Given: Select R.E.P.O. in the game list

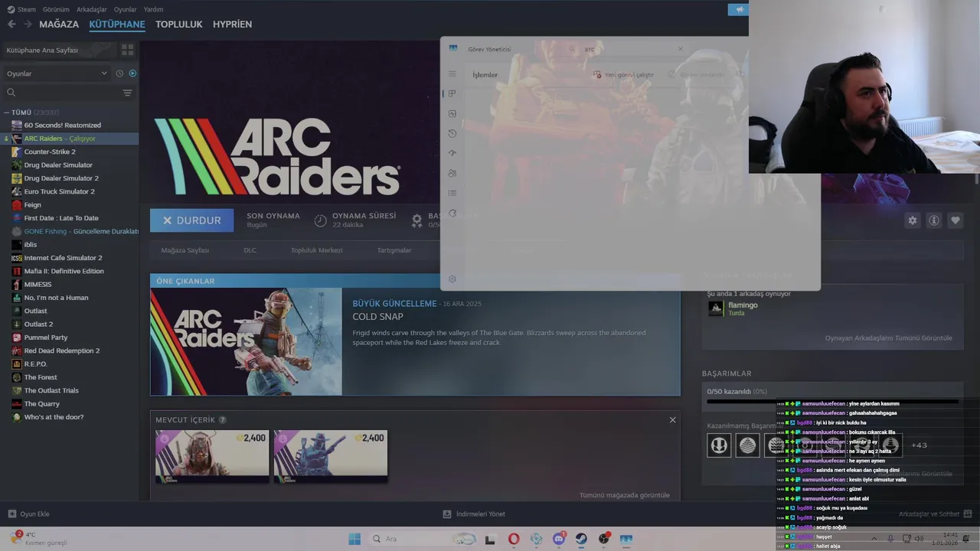Looking at the screenshot, I should point(35,364).
